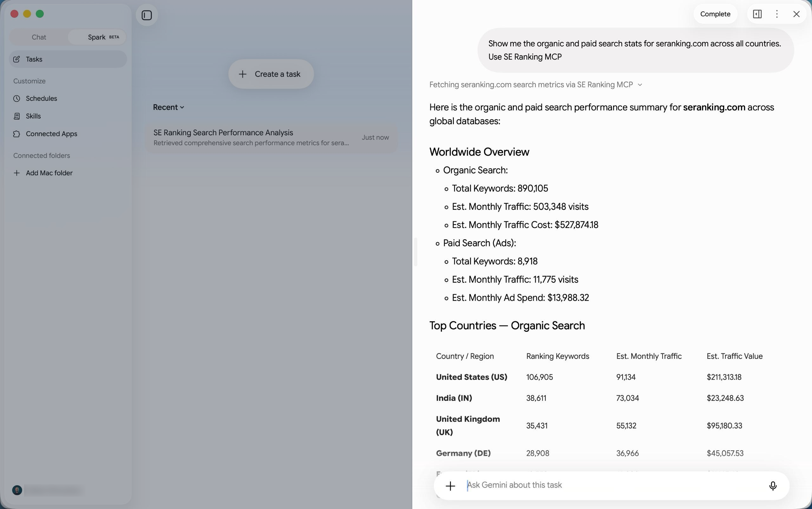Toggle the split panel layout icon
The width and height of the screenshot is (812, 509).
[x=757, y=14]
